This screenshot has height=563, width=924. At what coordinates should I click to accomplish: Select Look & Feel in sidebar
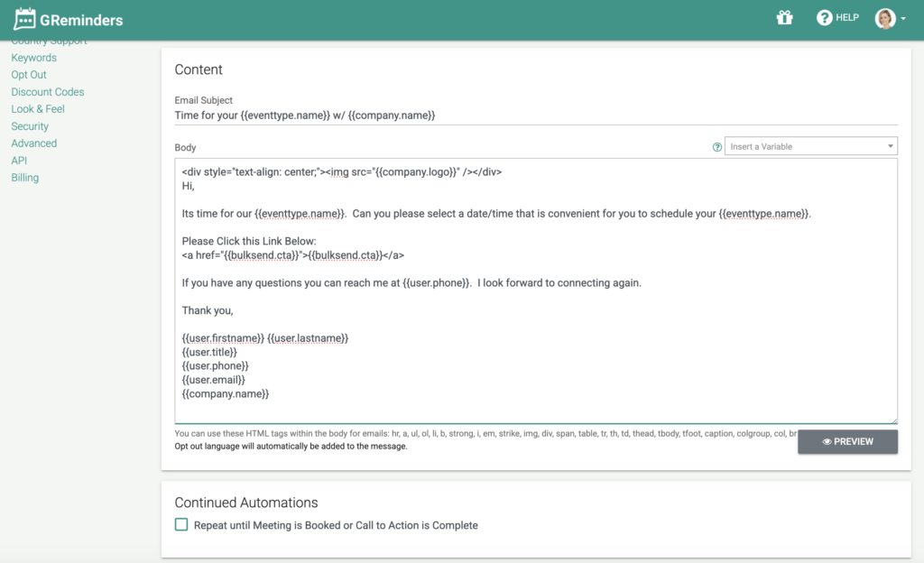coord(38,109)
